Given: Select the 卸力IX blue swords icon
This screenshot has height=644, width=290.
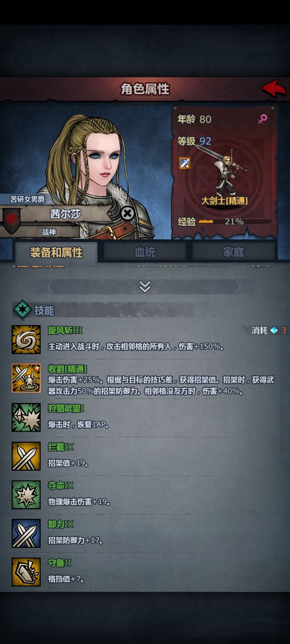Looking at the screenshot, I should pyautogui.click(x=26, y=533).
